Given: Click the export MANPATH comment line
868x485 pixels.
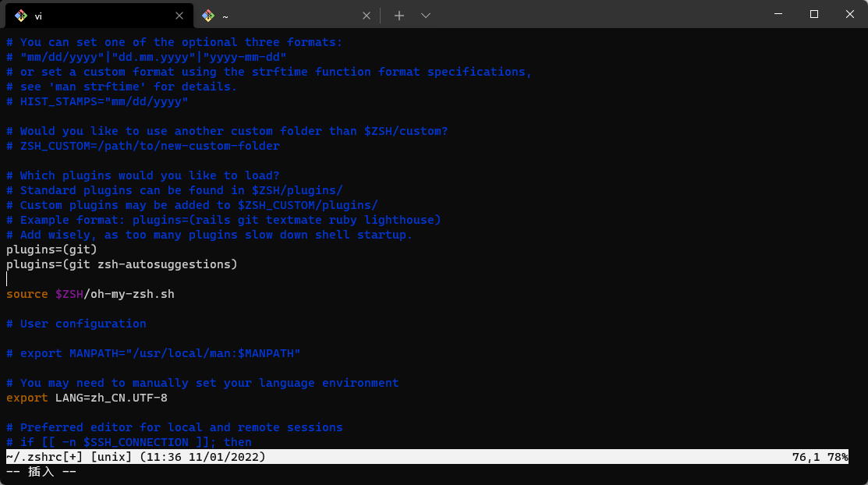Looking at the screenshot, I should tap(154, 353).
